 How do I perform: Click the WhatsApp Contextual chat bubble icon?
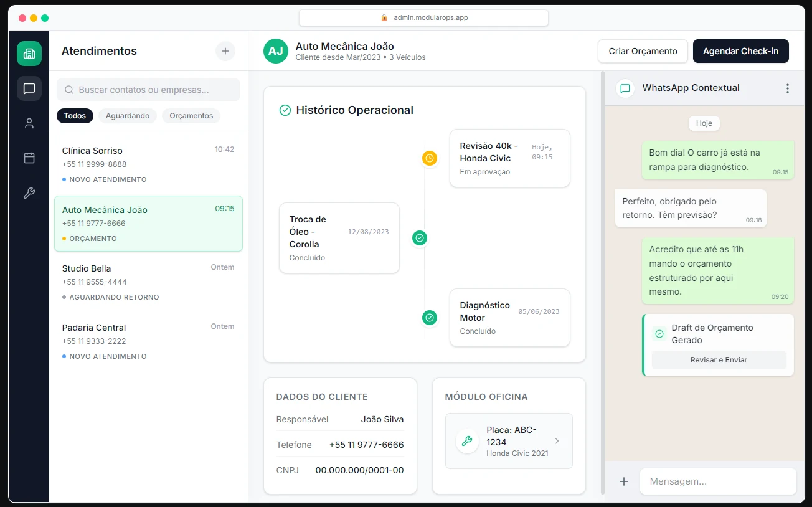(626, 88)
